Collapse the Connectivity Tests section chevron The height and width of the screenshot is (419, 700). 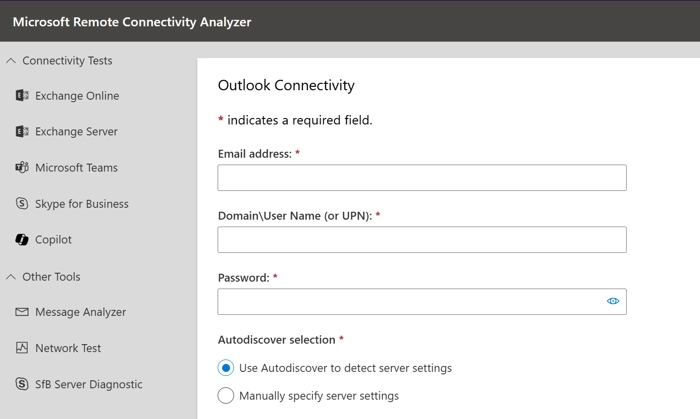pyautogui.click(x=11, y=60)
